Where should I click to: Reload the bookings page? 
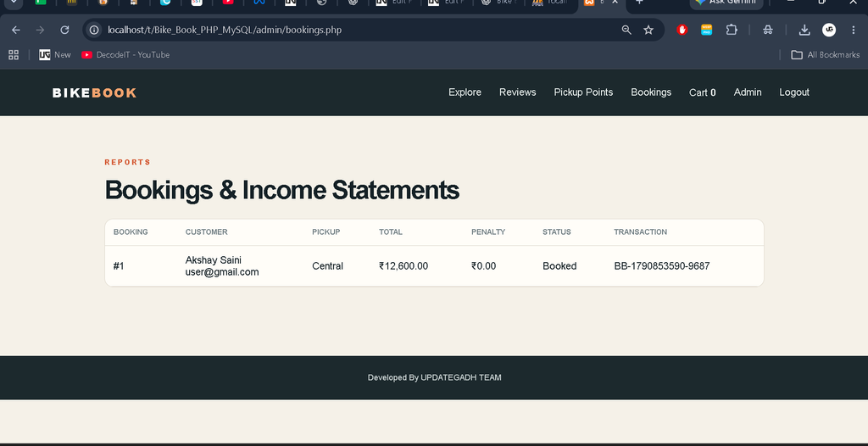64,30
